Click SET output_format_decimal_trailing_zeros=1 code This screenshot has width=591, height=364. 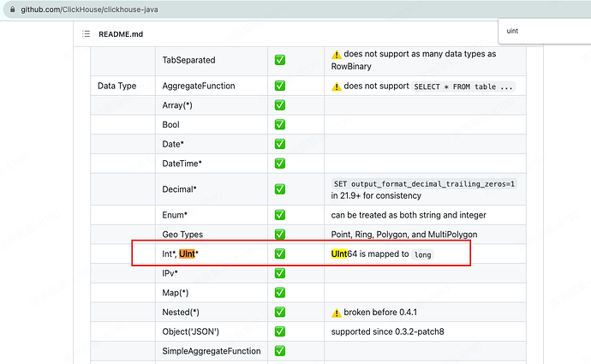[x=424, y=184]
